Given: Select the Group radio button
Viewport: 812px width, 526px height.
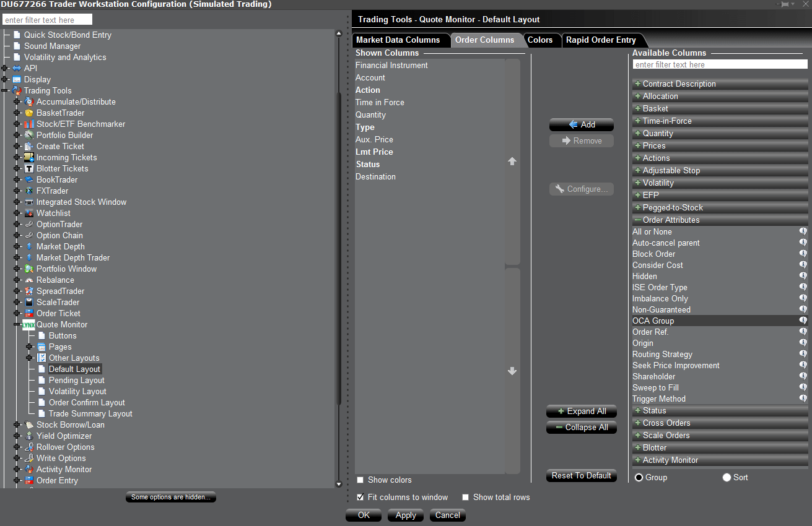Looking at the screenshot, I should 639,478.
